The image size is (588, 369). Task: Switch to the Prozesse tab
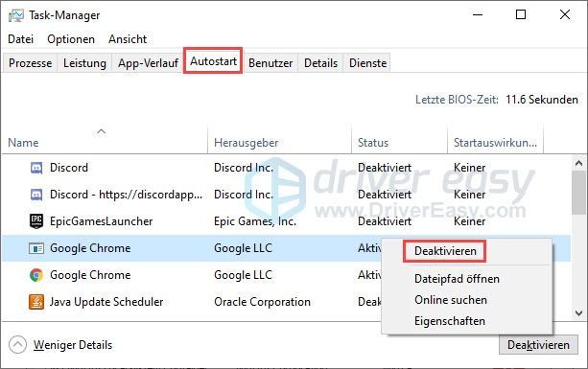point(31,63)
